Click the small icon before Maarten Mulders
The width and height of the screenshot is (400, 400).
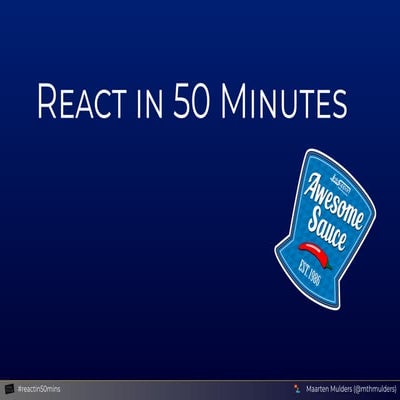[x=297, y=389]
